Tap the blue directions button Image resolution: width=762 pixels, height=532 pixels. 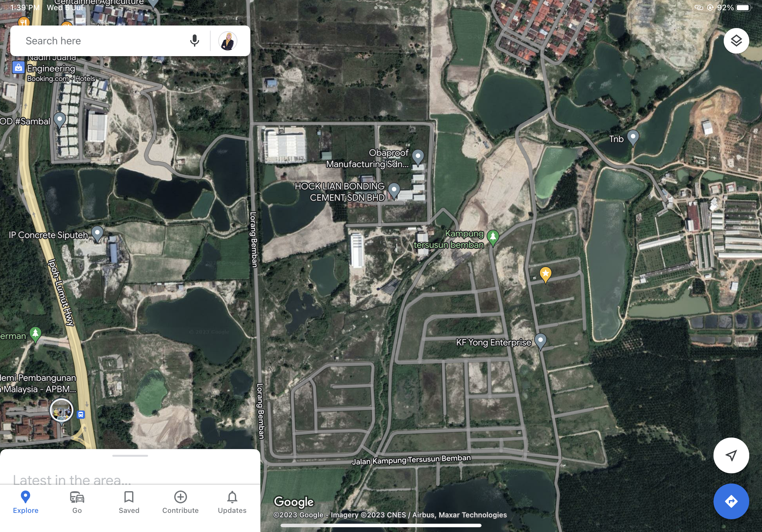731,501
